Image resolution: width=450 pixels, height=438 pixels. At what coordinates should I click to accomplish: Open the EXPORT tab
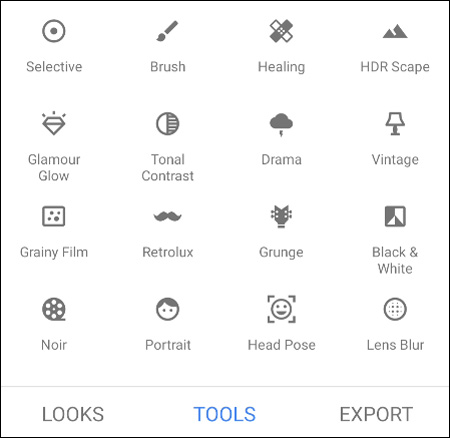pos(376,414)
